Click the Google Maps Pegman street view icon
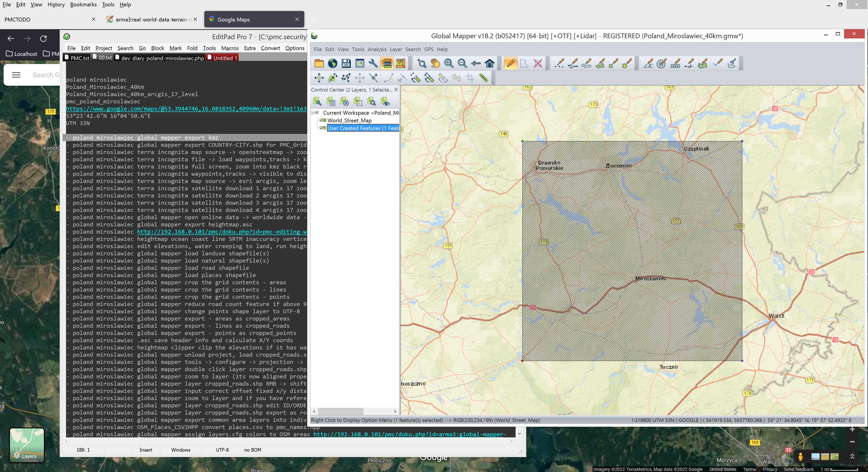The height and width of the screenshot is (472, 868). click(x=800, y=457)
